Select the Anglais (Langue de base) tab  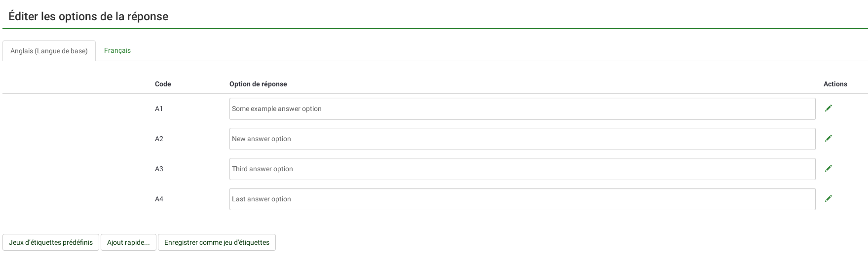tap(49, 51)
